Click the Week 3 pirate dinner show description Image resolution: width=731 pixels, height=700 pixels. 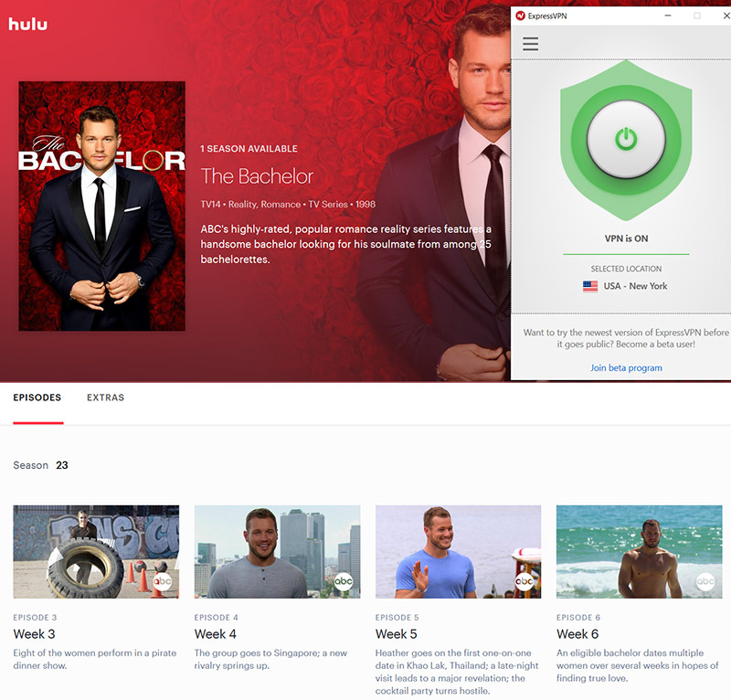point(95,660)
